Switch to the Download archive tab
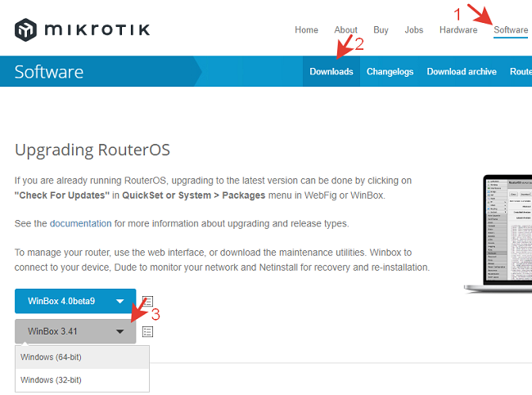The image size is (532, 395). (x=462, y=71)
